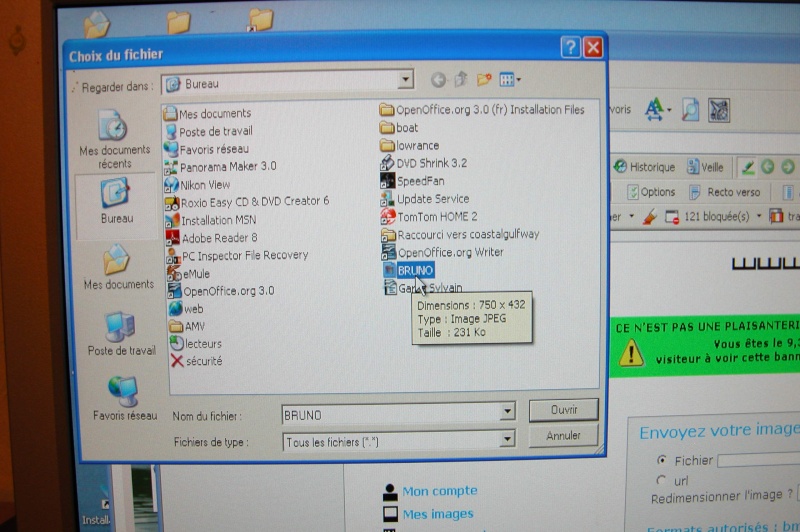Viewport: 800px width, 532px height.
Task: Select Favoris réseau in file list
Action: 207,149
